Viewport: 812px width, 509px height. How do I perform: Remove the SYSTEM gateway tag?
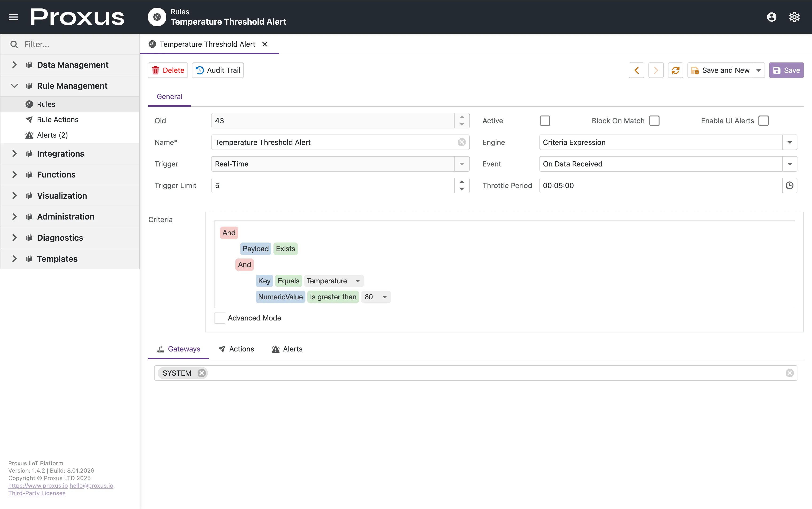(201, 373)
